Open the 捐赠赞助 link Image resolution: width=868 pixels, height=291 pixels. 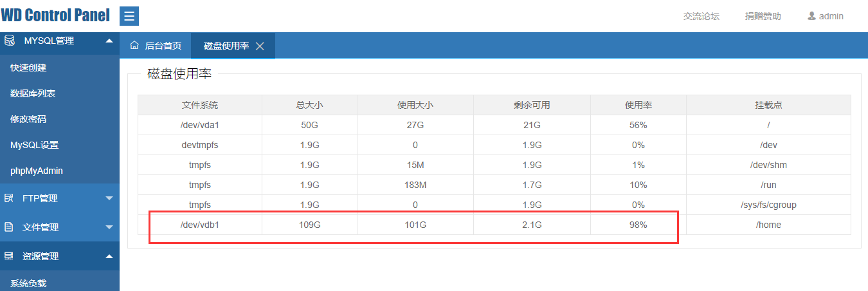[x=763, y=16]
